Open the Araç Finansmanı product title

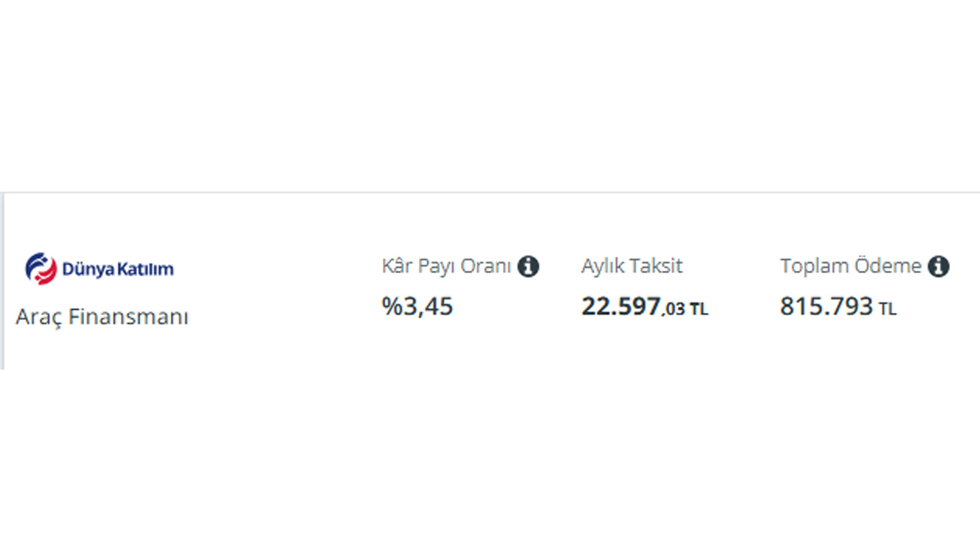point(102,317)
